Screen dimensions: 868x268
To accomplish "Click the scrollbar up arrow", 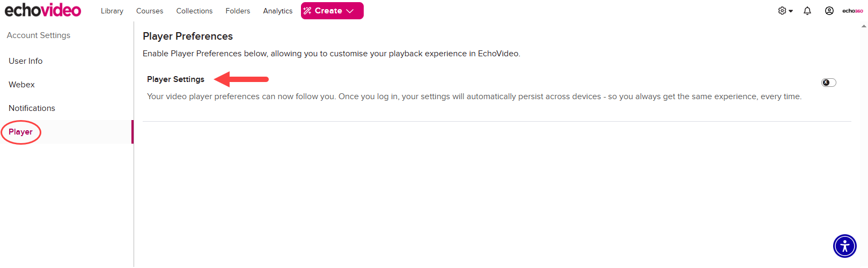I will point(864,26).
